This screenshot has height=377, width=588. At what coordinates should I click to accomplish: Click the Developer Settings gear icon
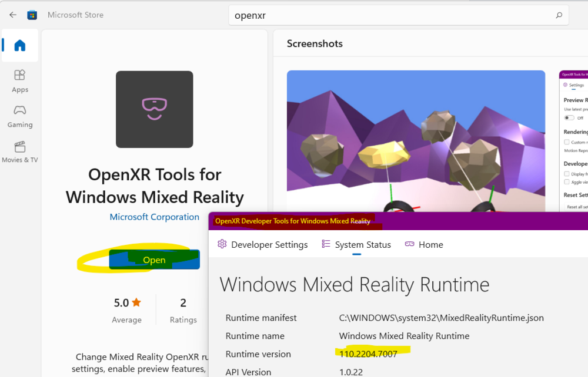pyautogui.click(x=222, y=244)
